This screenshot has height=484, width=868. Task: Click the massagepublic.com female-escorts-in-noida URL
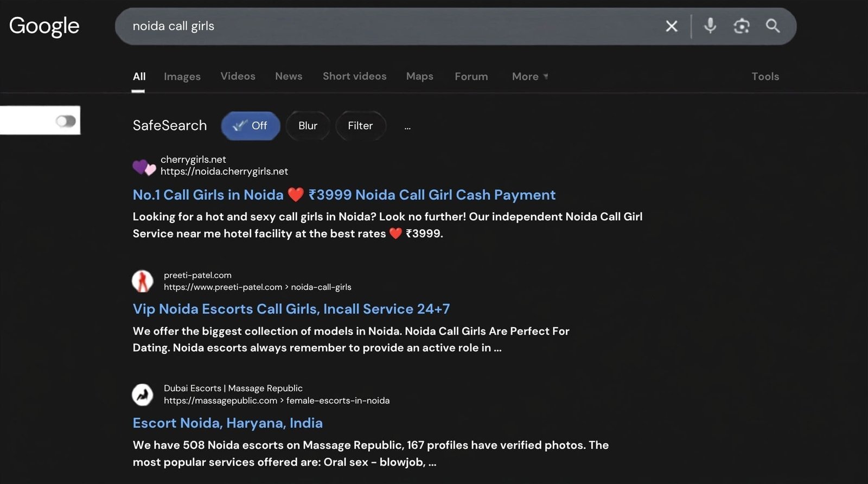277,400
